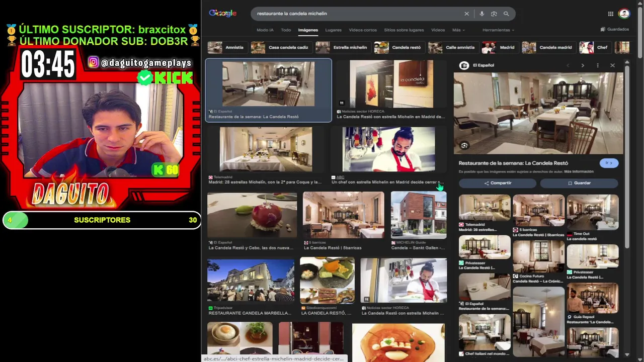The image size is (644, 362).
Task: Open the preview panel three-dot menu
Action: pyautogui.click(x=598, y=65)
